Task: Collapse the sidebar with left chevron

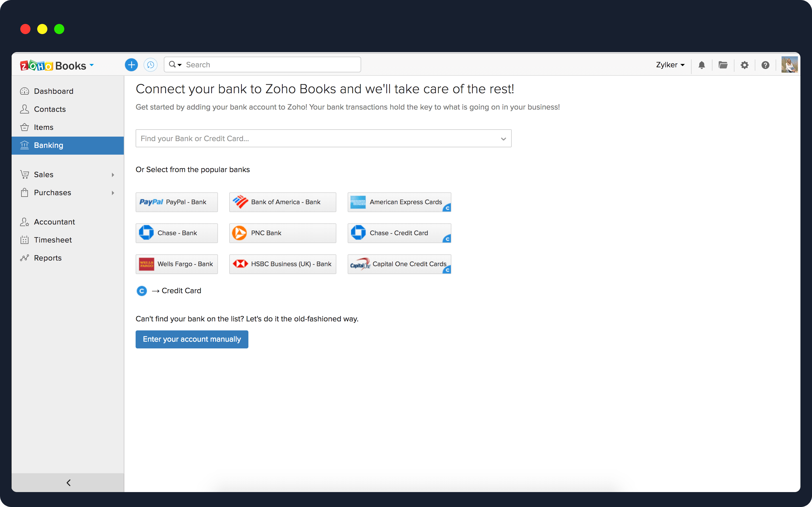Action: coord(69,482)
